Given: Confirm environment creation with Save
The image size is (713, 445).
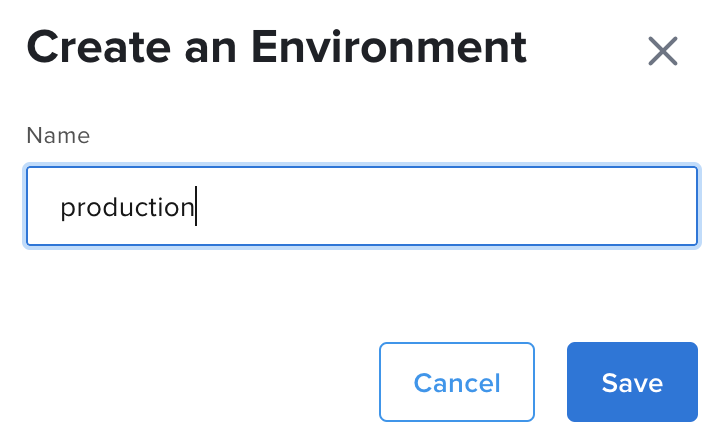Looking at the screenshot, I should [631, 382].
